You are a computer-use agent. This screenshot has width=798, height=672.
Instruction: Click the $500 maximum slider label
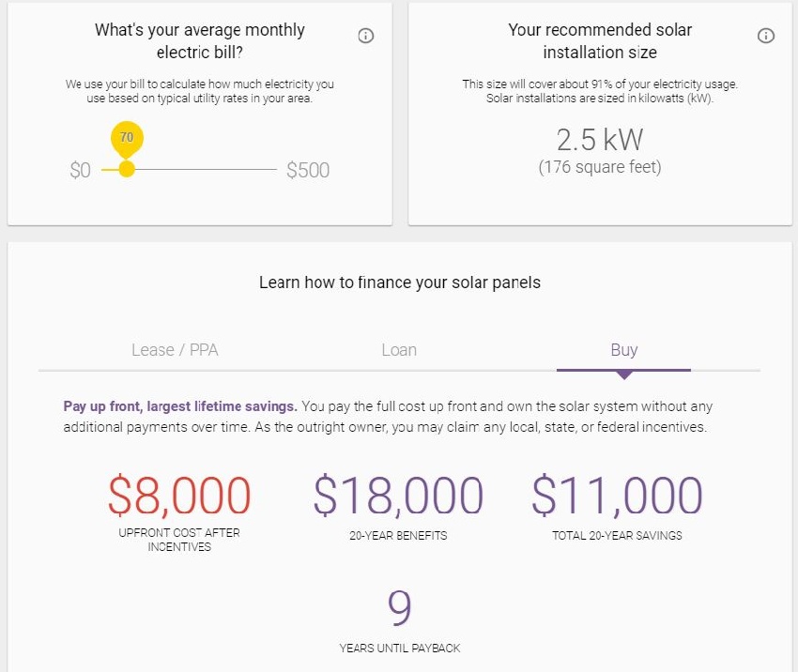(307, 170)
